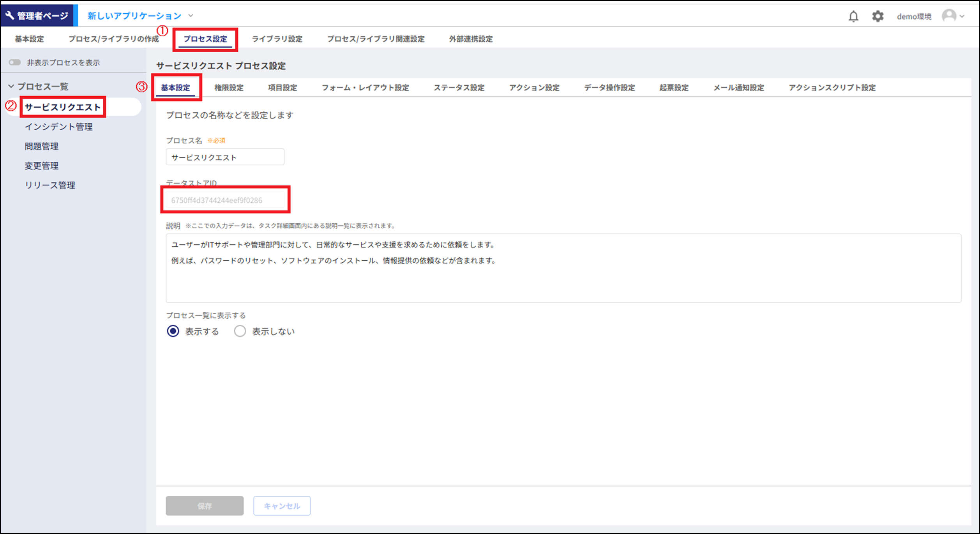Screen dimensions: 980x534
Task: Click the user avatar icon
Action: [949, 16]
